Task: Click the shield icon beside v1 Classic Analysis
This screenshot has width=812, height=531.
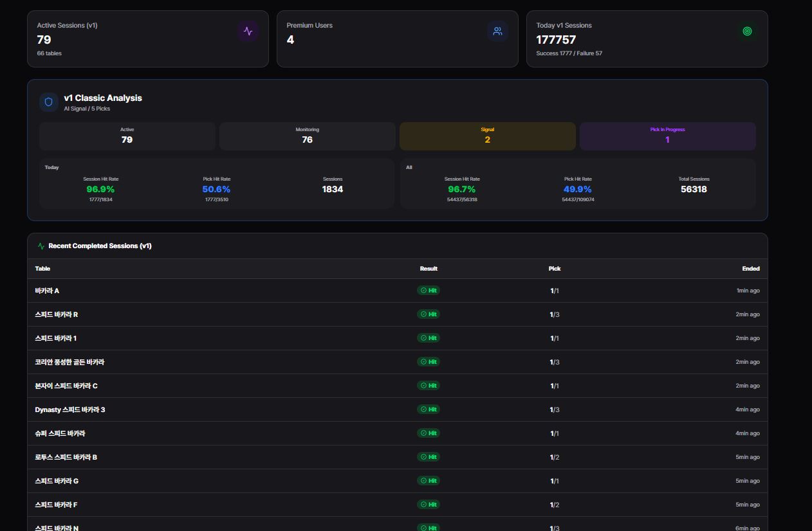Action: [x=49, y=102]
